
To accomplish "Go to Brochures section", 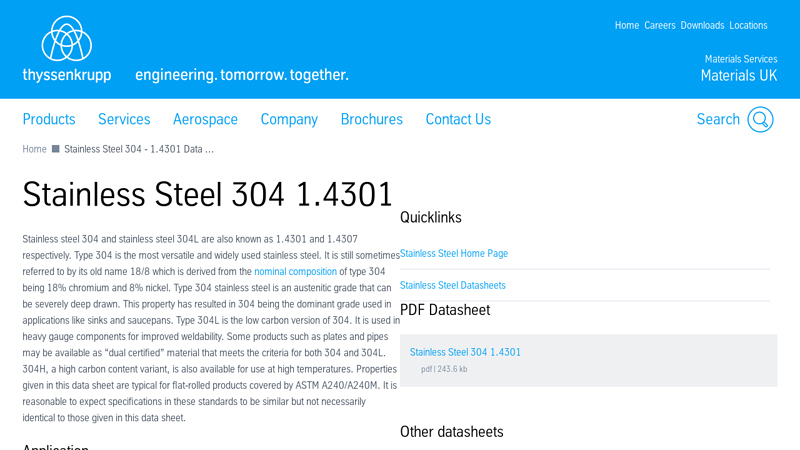I will (371, 120).
